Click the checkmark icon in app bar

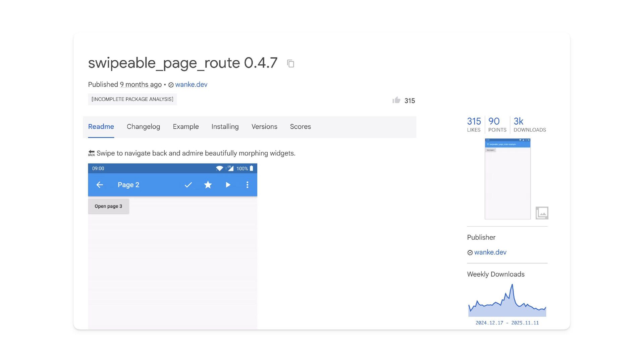(x=188, y=185)
